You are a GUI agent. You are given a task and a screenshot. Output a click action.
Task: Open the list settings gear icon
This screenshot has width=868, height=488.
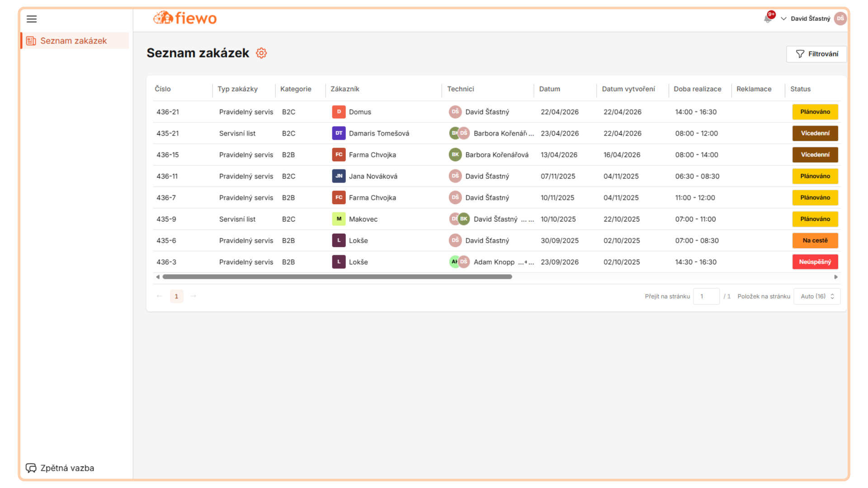(261, 53)
